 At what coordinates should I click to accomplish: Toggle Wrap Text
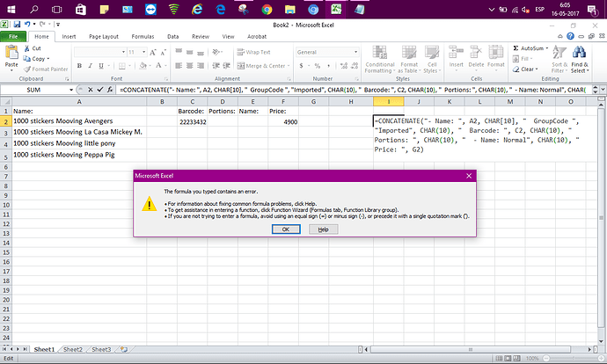click(253, 52)
